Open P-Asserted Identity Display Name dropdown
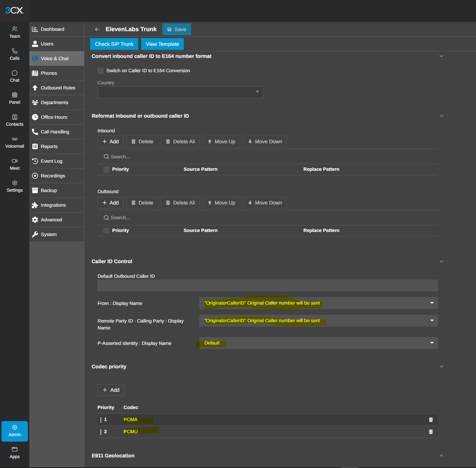476x468 pixels. click(x=318, y=343)
